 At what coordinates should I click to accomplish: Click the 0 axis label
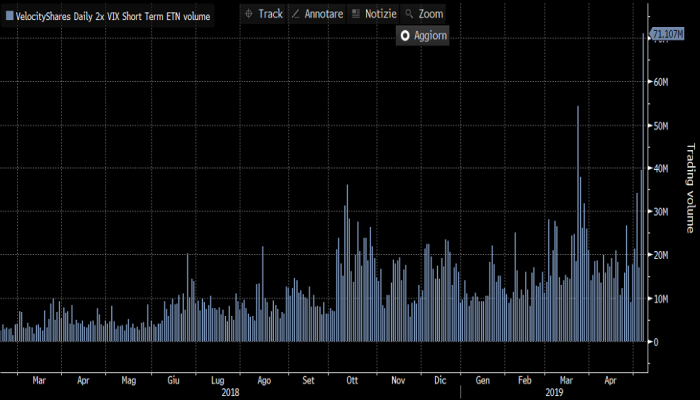pyautogui.click(x=655, y=342)
